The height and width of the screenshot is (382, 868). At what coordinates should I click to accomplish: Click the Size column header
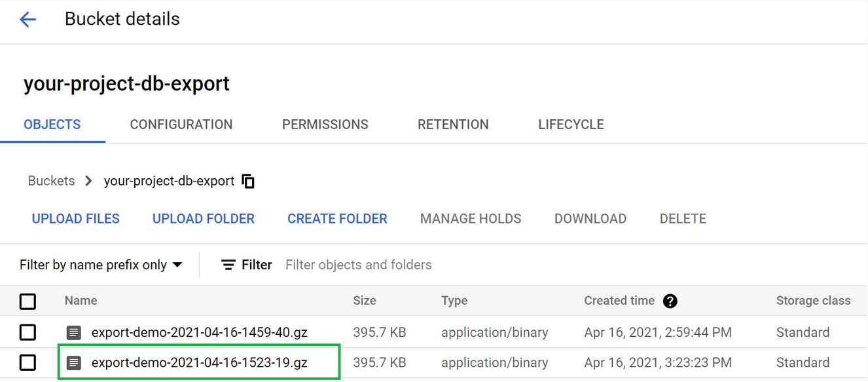pos(365,301)
